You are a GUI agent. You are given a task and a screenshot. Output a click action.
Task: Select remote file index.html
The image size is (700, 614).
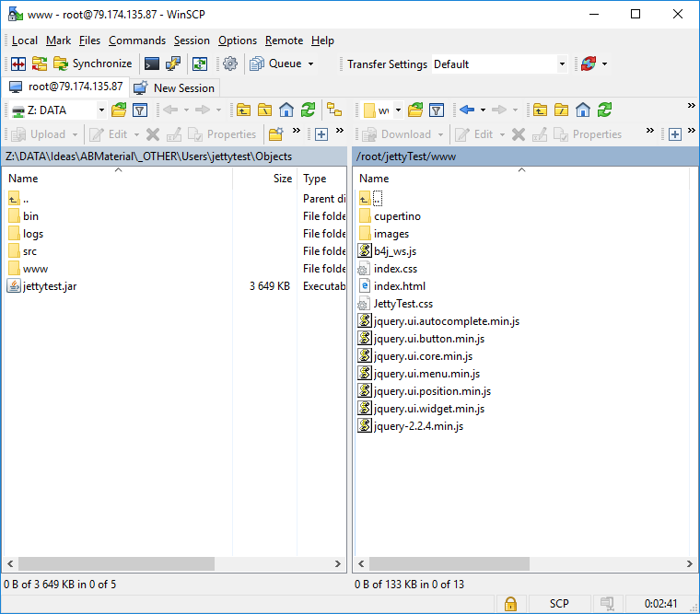click(392, 286)
